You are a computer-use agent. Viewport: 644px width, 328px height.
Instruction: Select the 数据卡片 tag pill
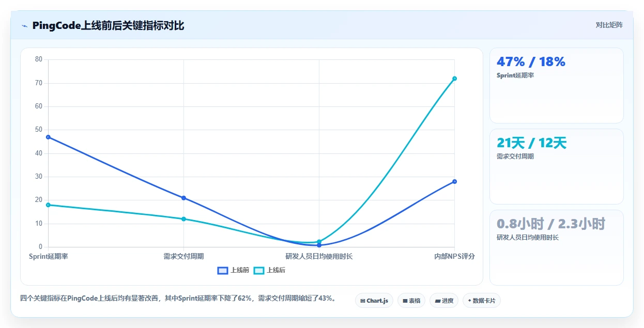coord(482,301)
